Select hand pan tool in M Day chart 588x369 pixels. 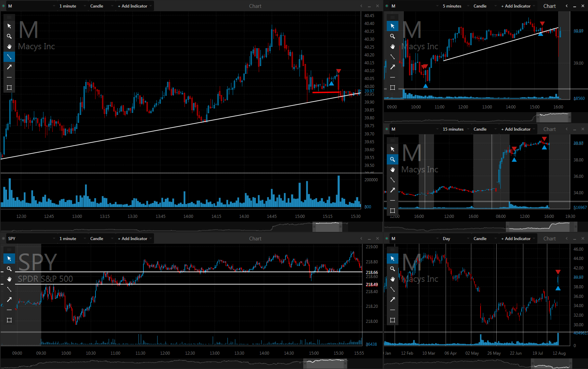pos(393,279)
